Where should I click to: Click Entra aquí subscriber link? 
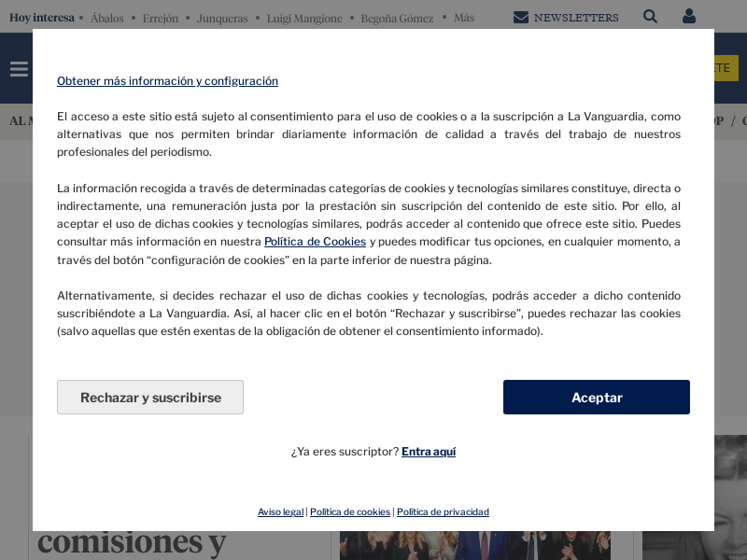429,452
